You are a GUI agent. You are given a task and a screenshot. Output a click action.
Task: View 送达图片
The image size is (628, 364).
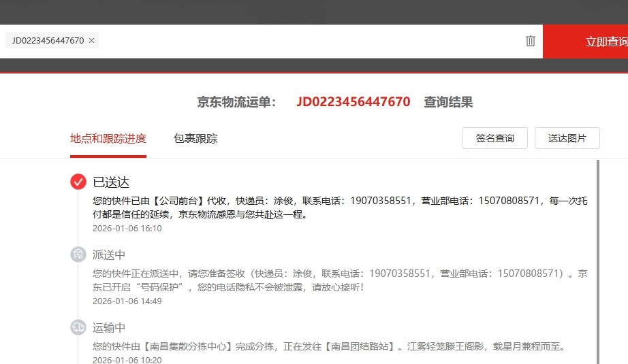point(567,138)
